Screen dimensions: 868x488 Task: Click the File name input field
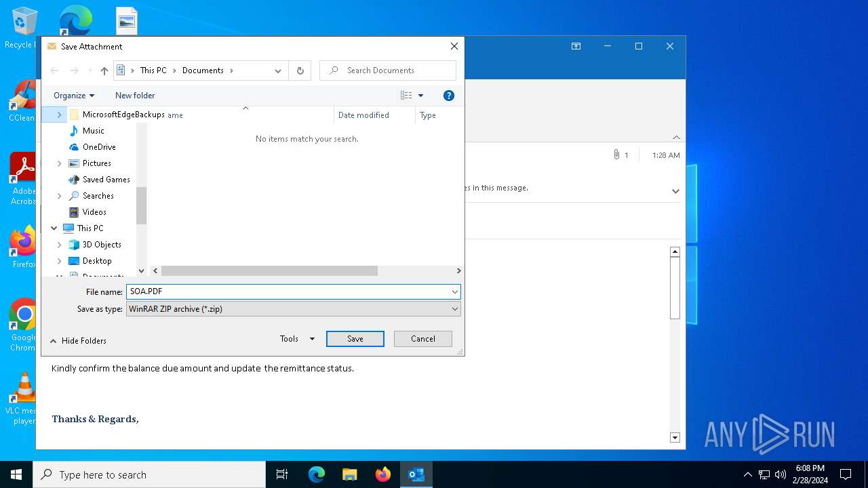[288, 291]
